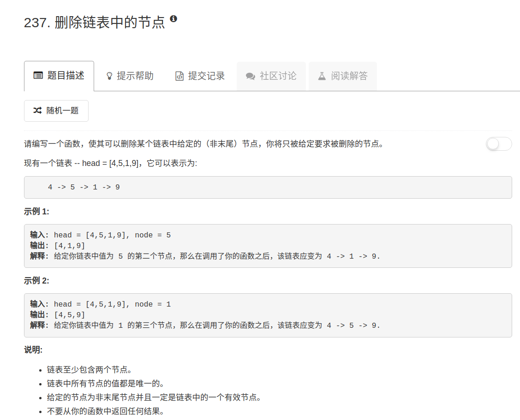520x420 pixels.
Task: Click output line [4,1,9]
Action: (x=58, y=246)
